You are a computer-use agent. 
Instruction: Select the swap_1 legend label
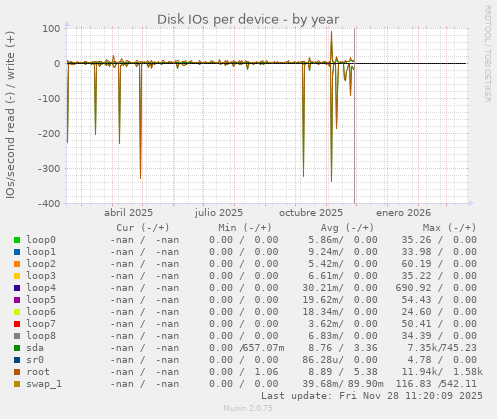pyautogui.click(x=44, y=384)
